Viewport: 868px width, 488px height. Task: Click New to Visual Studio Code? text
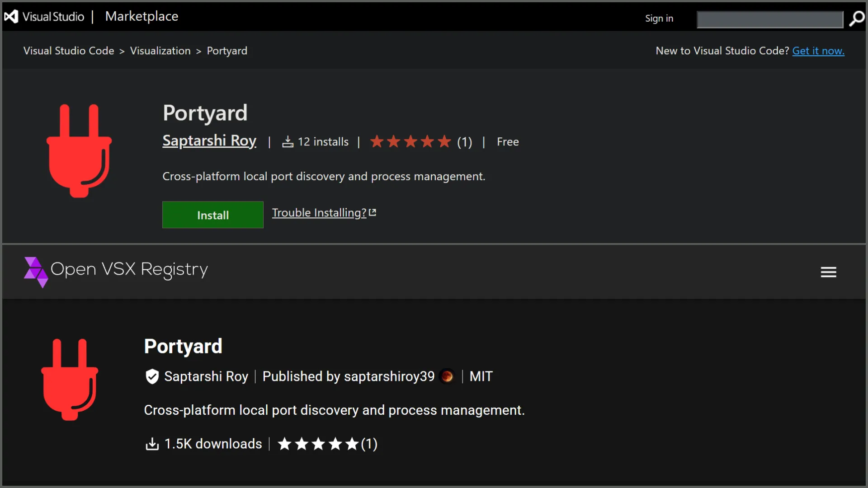point(722,51)
